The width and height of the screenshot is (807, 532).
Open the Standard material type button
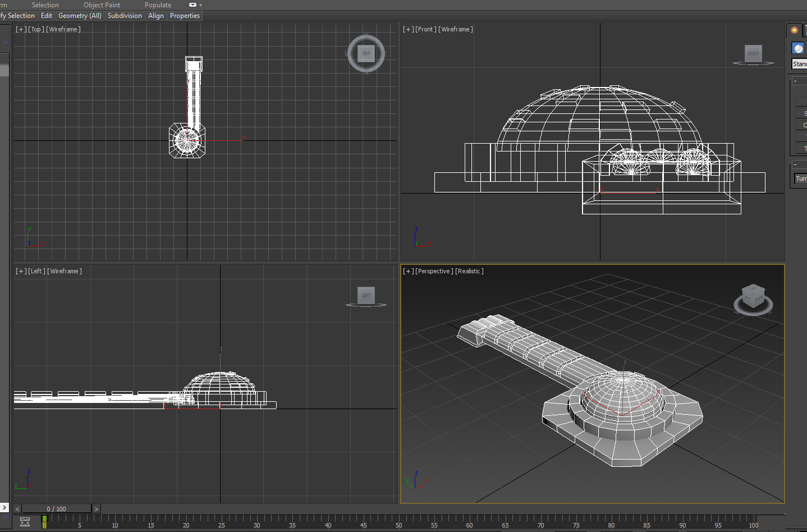(x=799, y=63)
